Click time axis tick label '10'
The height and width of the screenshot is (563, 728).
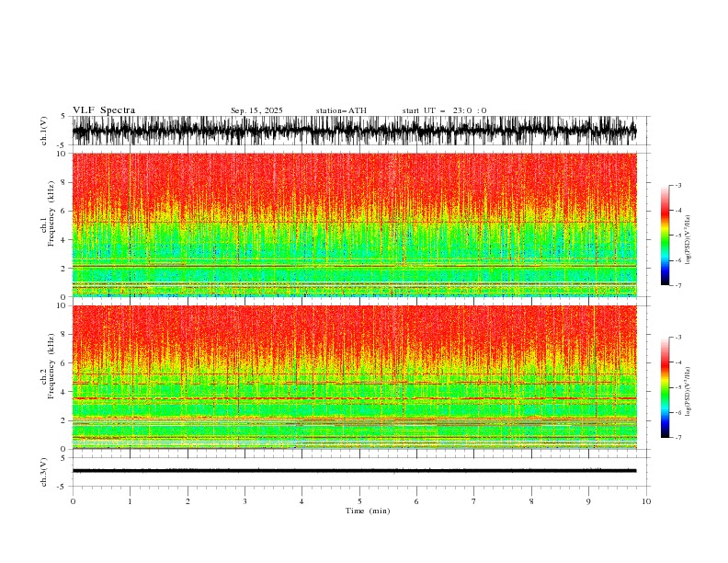646,501
